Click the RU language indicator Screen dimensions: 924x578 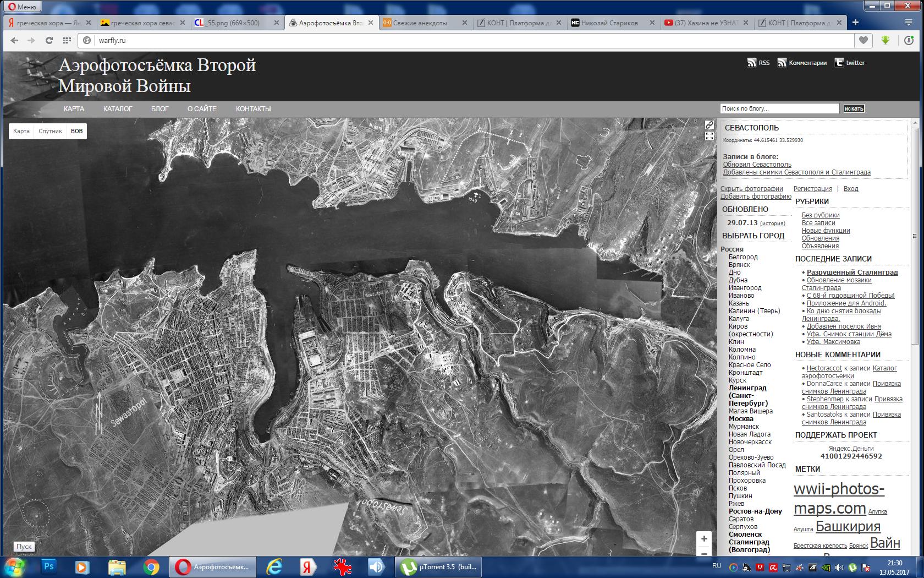[716, 566]
